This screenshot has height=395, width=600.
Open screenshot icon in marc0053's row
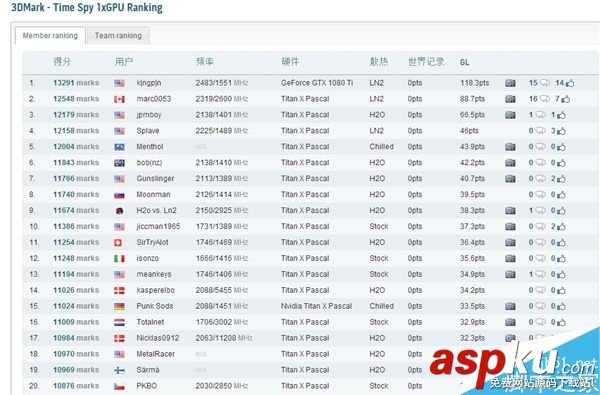pos(510,99)
